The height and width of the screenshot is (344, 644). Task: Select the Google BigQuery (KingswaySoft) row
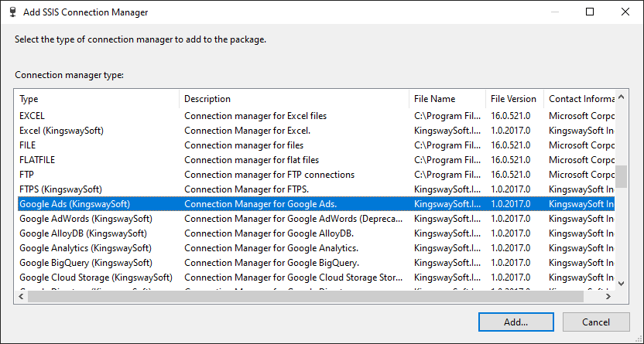[x=317, y=263]
